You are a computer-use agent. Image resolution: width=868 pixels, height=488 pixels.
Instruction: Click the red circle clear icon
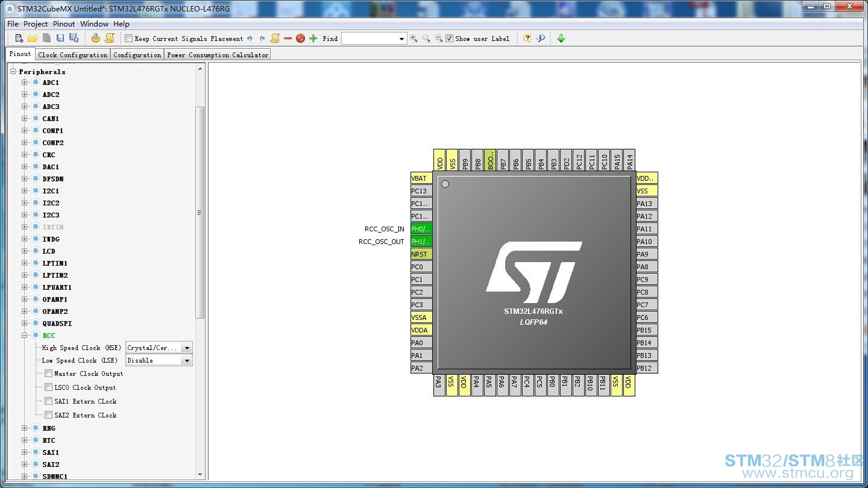300,39
